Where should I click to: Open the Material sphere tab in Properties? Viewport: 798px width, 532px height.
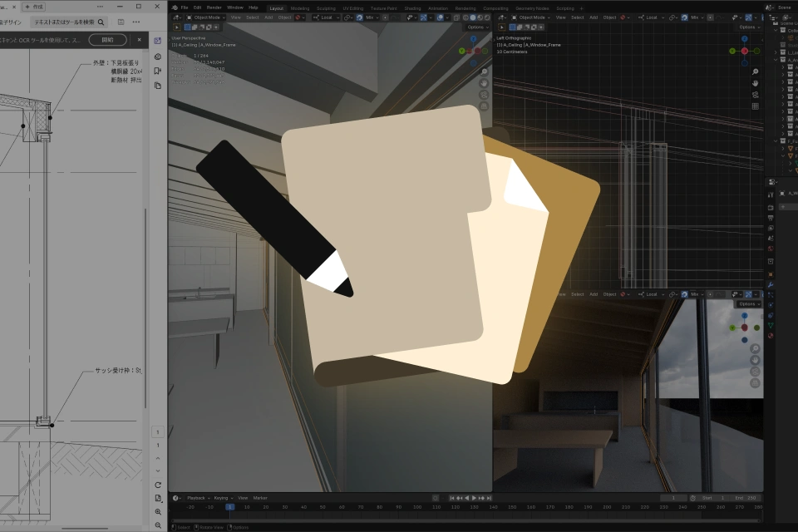pyautogui.click(x=771, y=336)
